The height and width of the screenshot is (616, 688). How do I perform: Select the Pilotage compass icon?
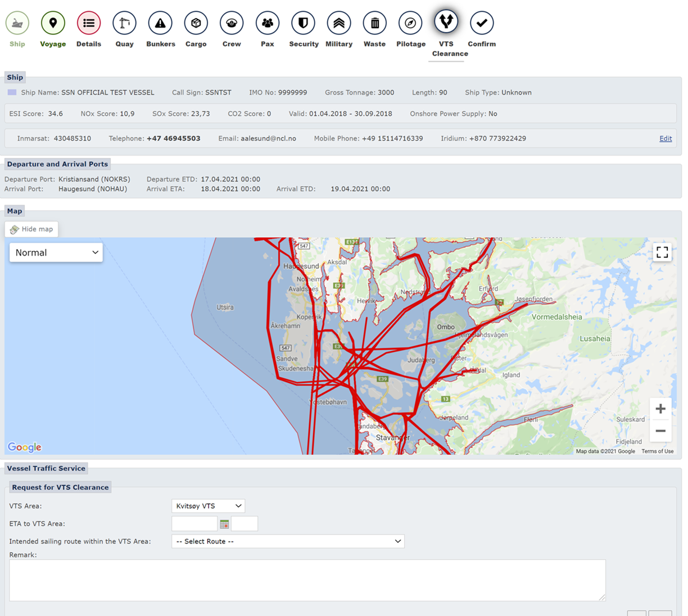pyautogui.click(x=410, y=24)
